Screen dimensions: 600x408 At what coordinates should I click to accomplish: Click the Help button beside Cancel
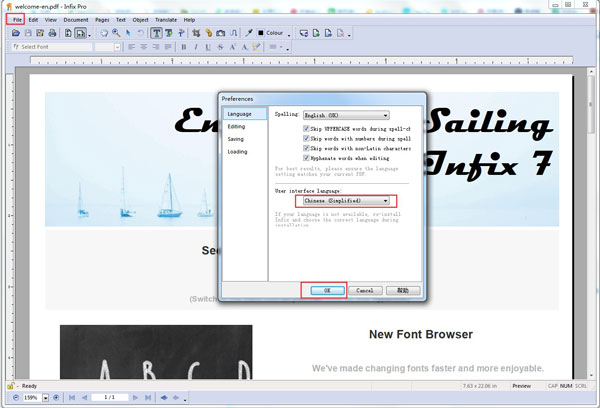(403, 291)
